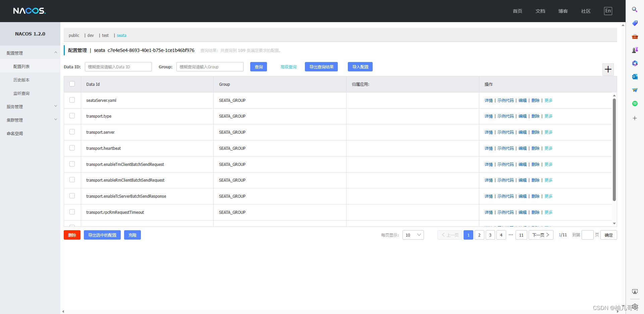Open the chess games sidebar icon
Viewport: 644px width, 314px height.
click(635, 50)
